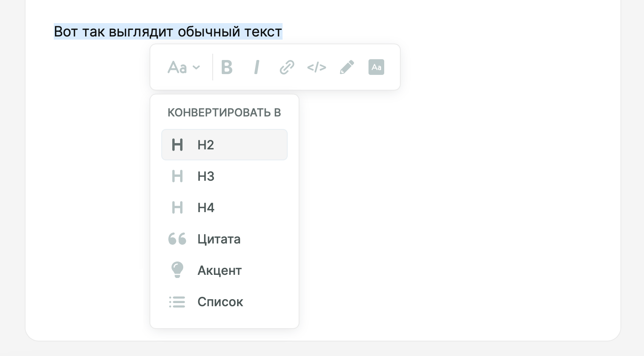This screenshot has width=644, height=356.
Task: Apply inline code formatting
Action: click(317, 67)
